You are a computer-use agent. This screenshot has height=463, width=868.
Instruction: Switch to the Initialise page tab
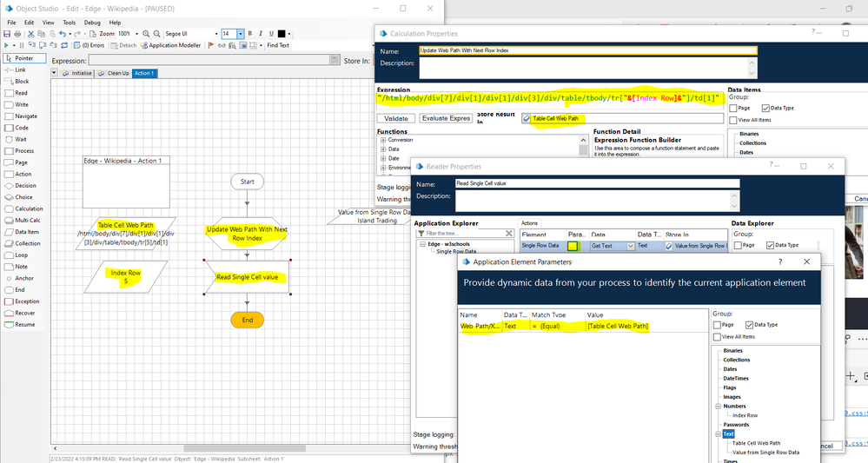point(76,73)
